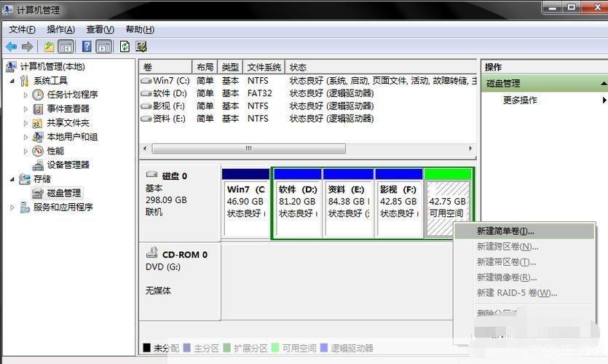
Task: Expand the 更多操作 submenu arrow
Action: click(604, 100)
